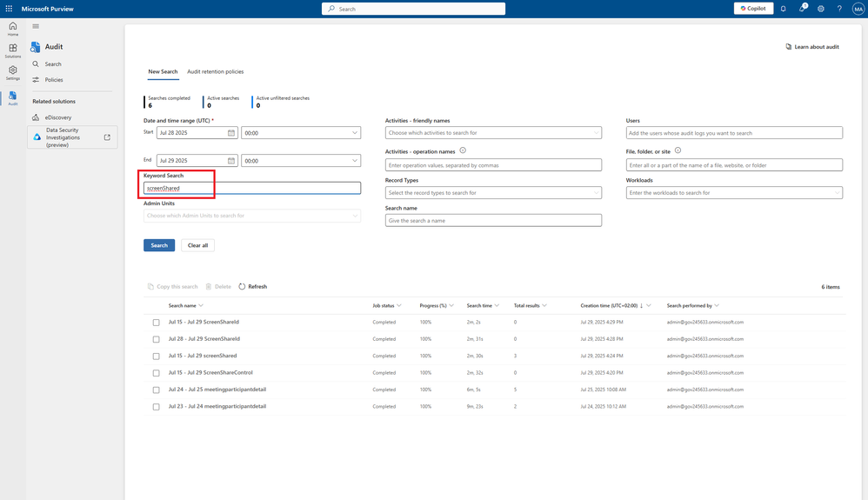868x500 pixels.
Task: Open End date calendar picker icon
Action: (231, 161)
